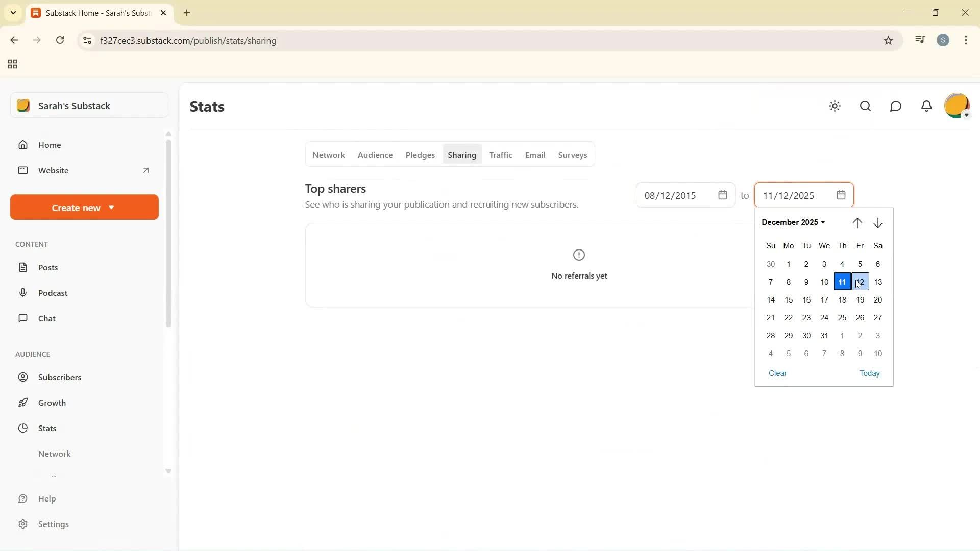Open profile avatar menu
Viewport: 980px width, 551px height.
click(x=957, y=106)
